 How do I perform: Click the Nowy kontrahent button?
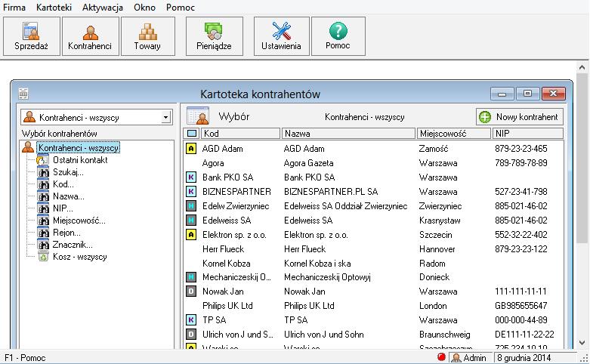519,117
